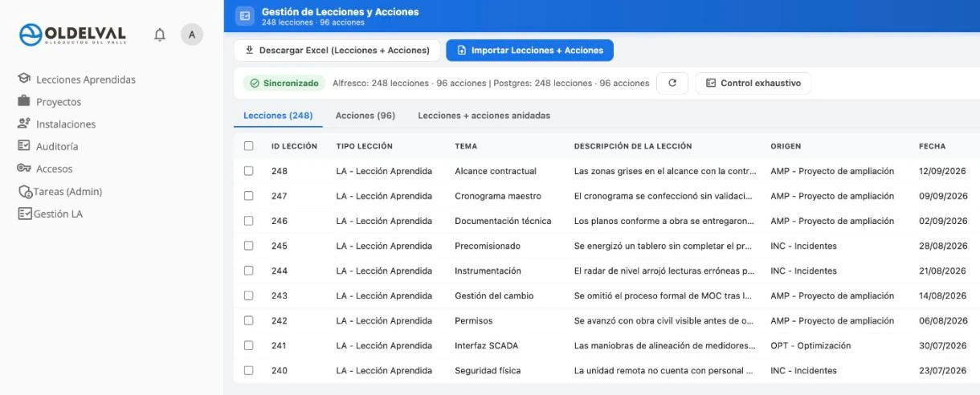The height and width of the screenshot is (395, 980).
Task: Click the header panel icon beside Gestión title
Action: click(245, 15)
